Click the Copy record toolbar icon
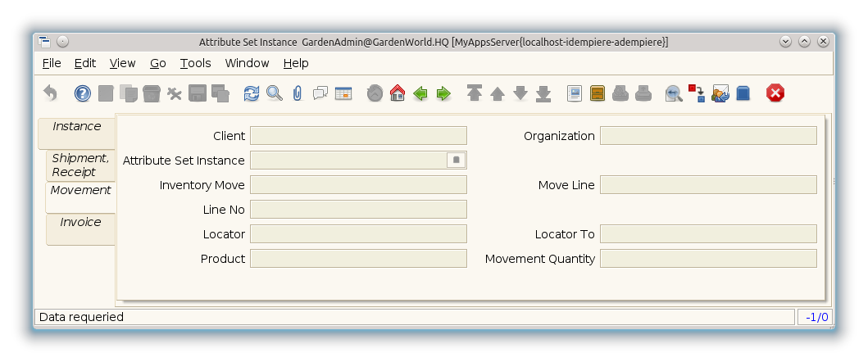This screenshot has width=868, height=362. (129, 93)
